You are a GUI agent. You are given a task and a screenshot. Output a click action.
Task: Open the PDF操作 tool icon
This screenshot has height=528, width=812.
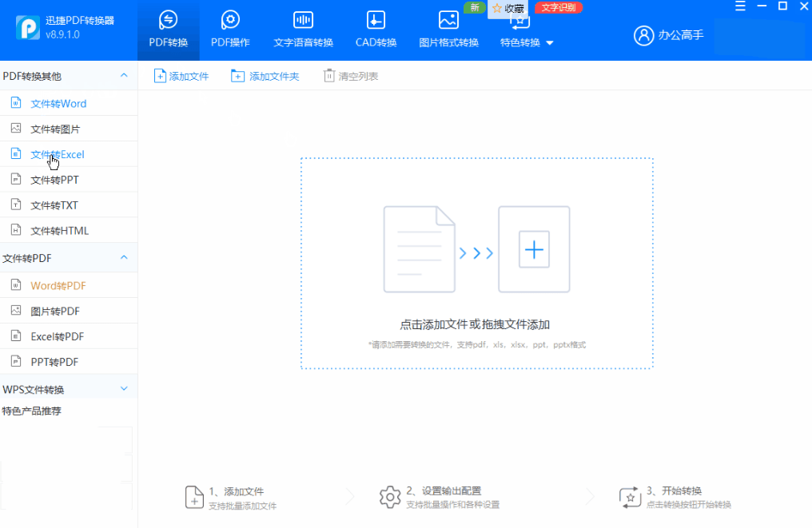click(230, 20)
